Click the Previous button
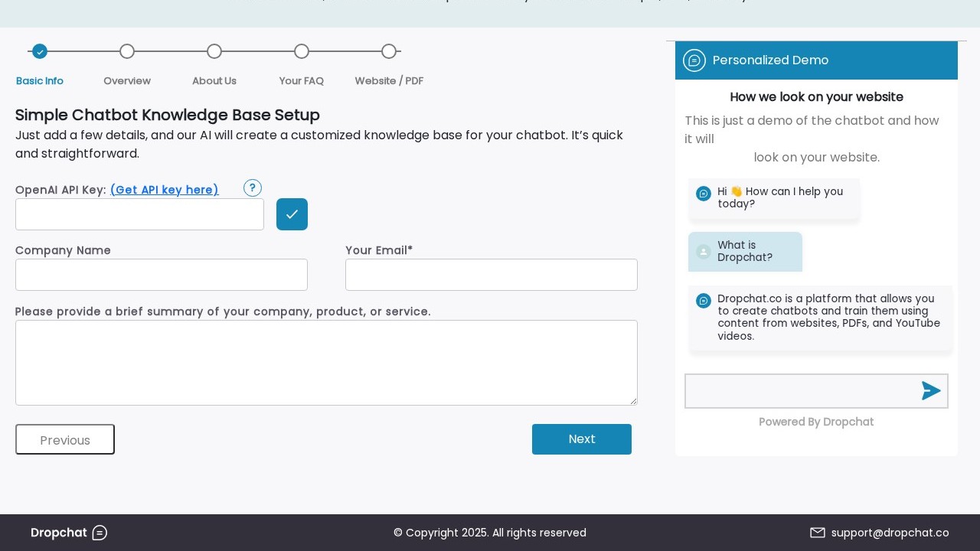The image size is (980, 551). point(65,439)
